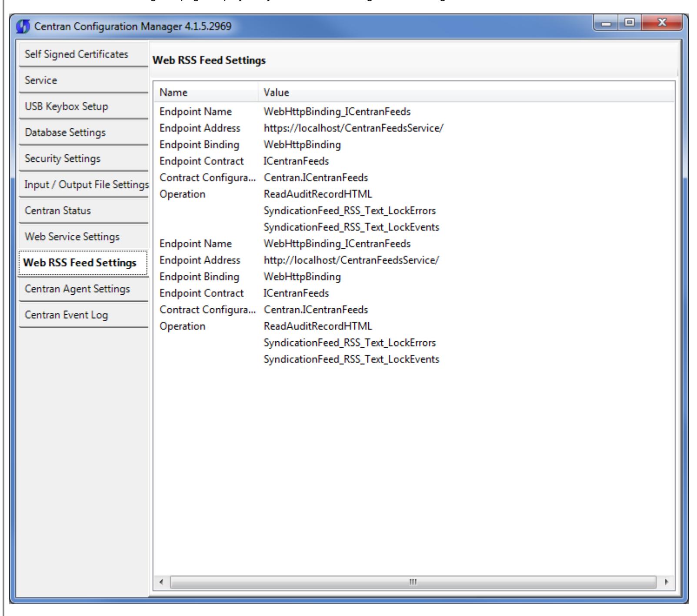
Task: Open the Centran Agent Settings tab
Action: coord(83,289)
